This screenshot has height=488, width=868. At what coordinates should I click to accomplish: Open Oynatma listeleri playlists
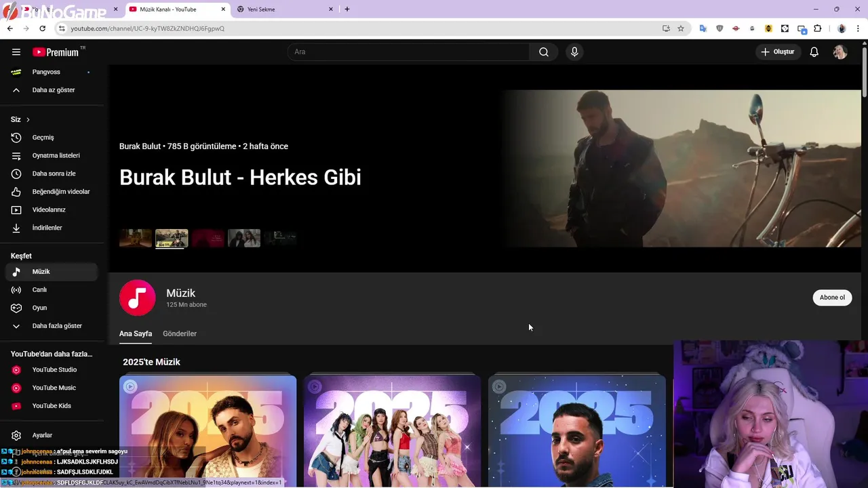tap(52, 156)
